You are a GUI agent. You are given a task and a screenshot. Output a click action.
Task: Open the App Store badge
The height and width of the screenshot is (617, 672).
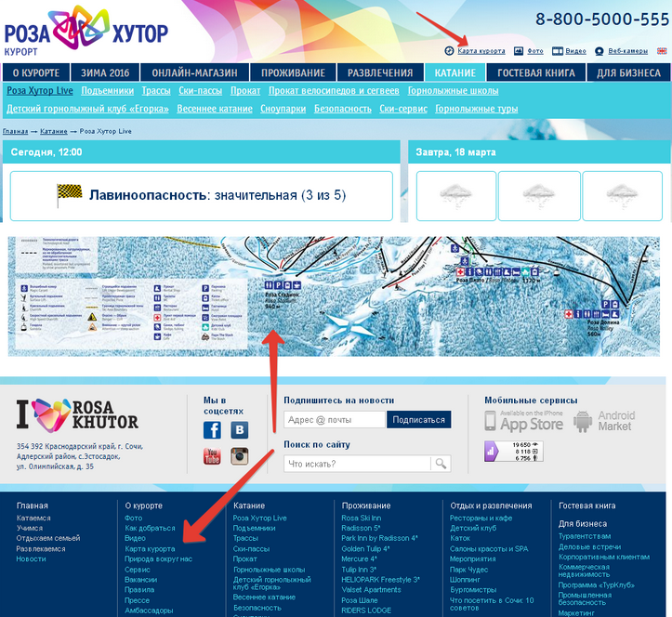click(x=523, y=421)
